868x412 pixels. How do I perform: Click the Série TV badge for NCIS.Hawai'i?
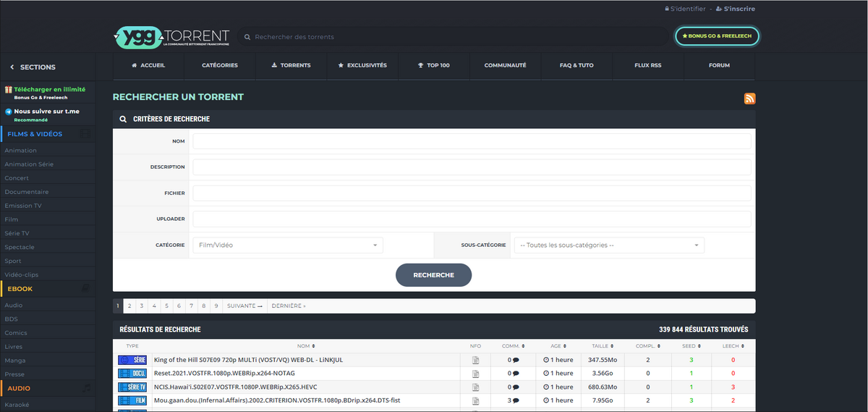tap(132, 387)
